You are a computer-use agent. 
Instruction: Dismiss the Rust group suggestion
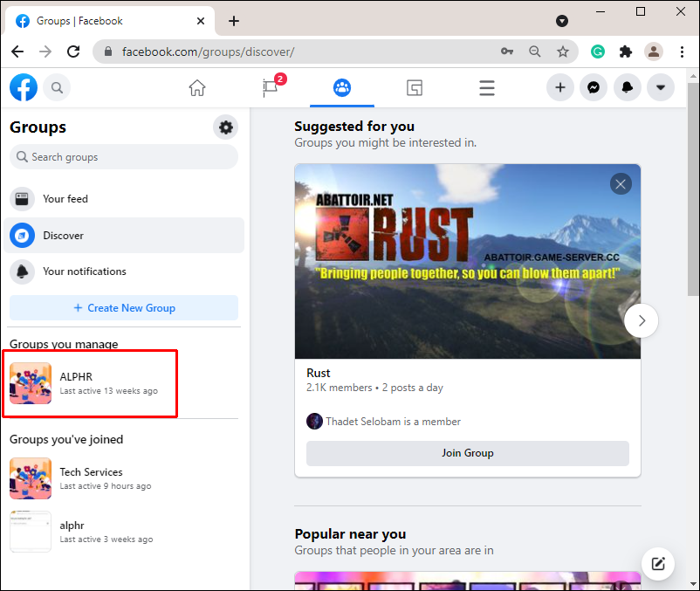(x=621, y=184)
